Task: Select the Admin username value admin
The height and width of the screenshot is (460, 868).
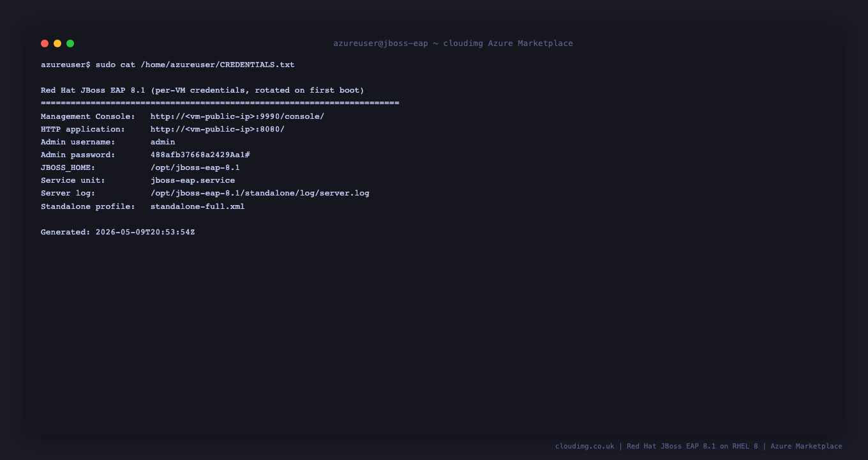Action: 163,142
